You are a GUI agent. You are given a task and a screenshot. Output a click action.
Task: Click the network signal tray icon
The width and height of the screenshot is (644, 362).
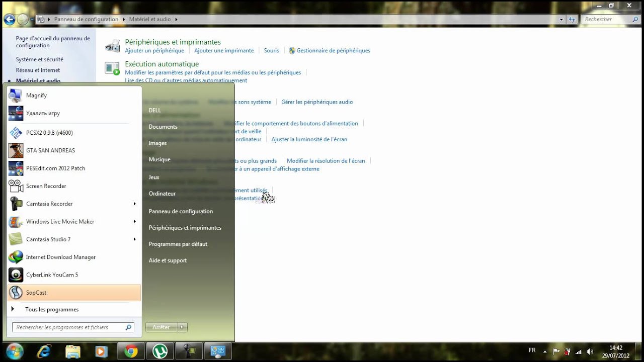[579, 351]
